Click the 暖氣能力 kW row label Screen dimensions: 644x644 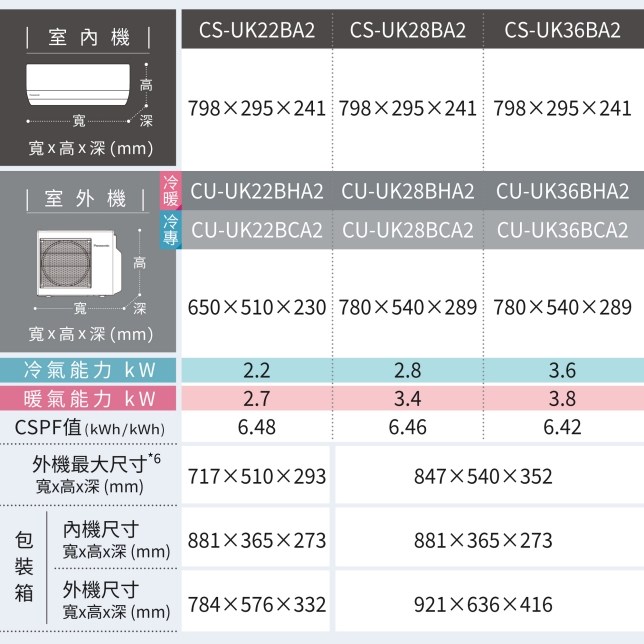coord(89,399)
